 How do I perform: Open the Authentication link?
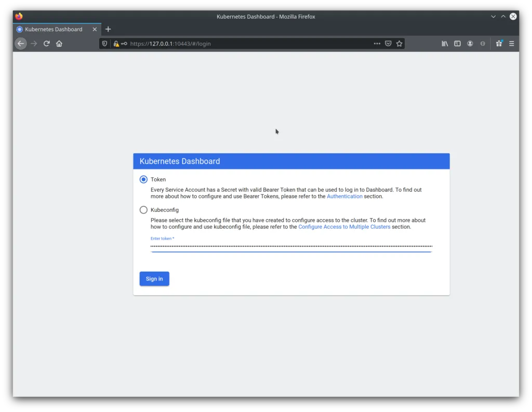point(344,196)
